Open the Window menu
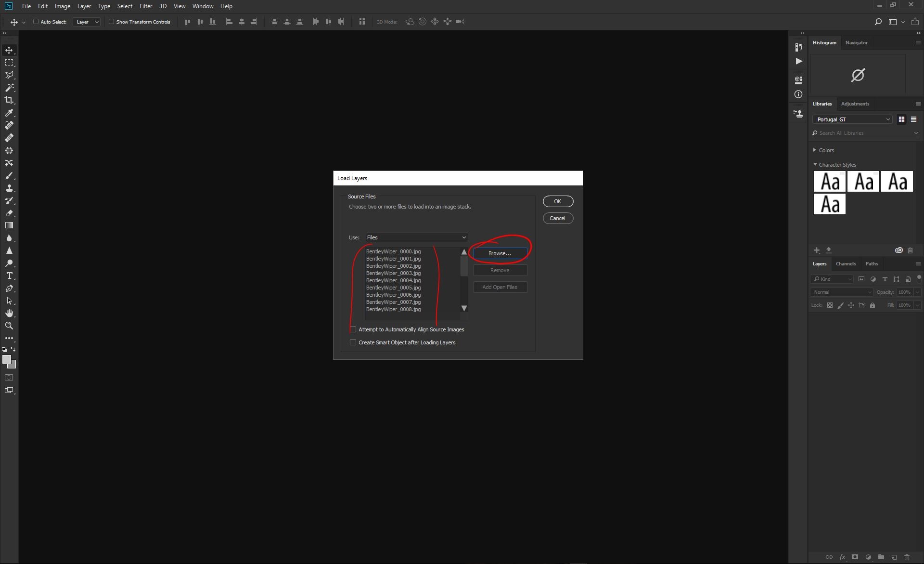 point(203,6)
